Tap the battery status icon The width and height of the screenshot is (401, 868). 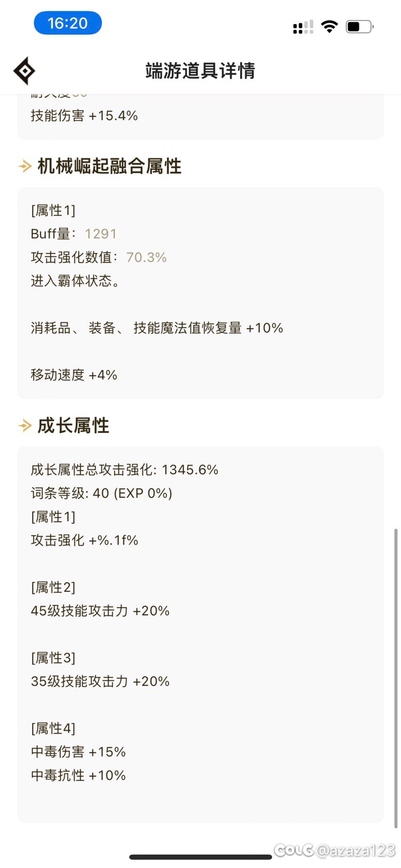(x=359, y=26)
